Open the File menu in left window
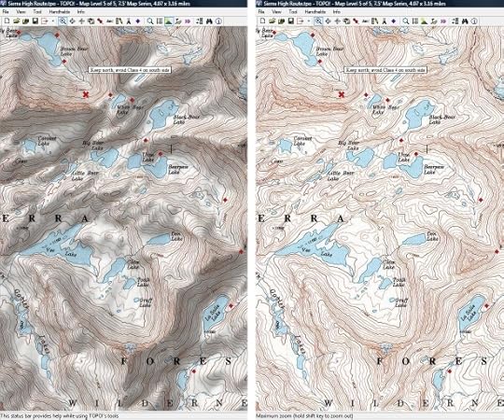The image size is (504, 420). coord(6,11)
